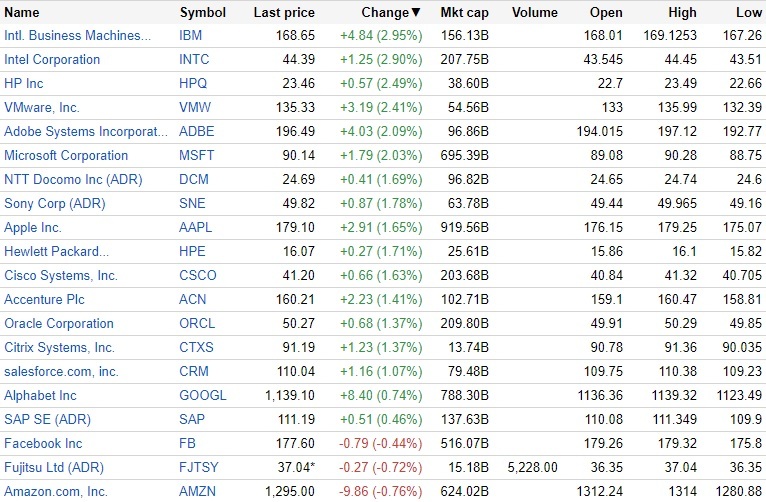
Task: Click the ADBE symbol link
Action: pos(197,131)
